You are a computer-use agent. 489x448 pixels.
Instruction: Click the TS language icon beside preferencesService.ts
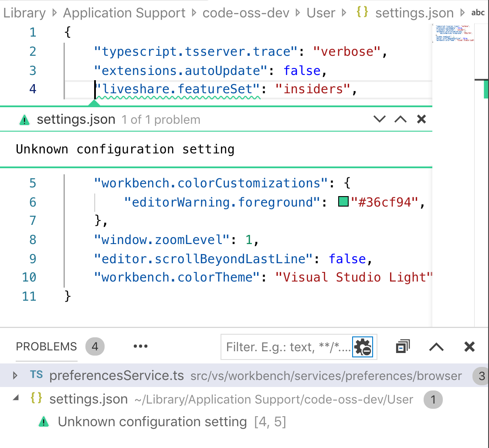point(37,375)
